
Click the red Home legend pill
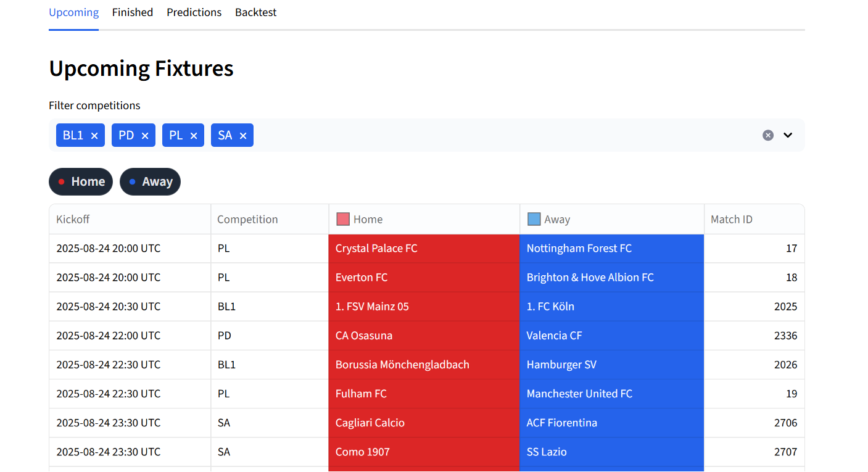(81, 181)
